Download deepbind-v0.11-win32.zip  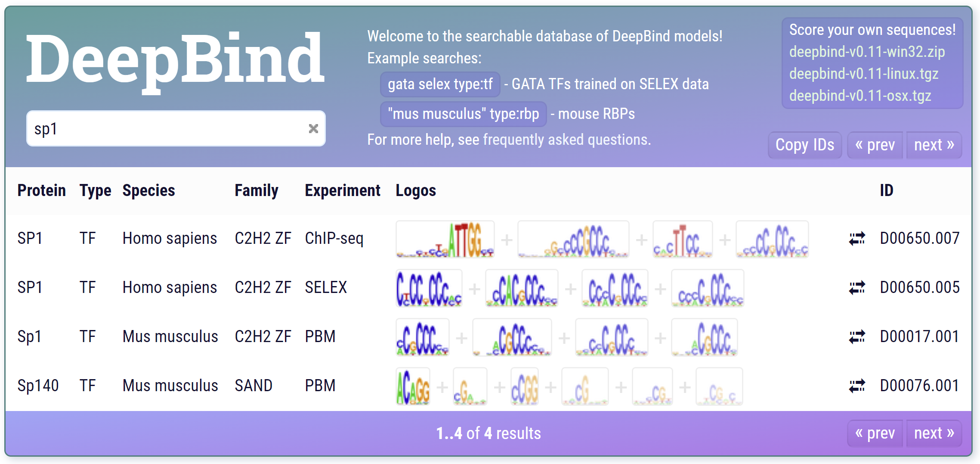pyautogui.click(x=867, y=52)
